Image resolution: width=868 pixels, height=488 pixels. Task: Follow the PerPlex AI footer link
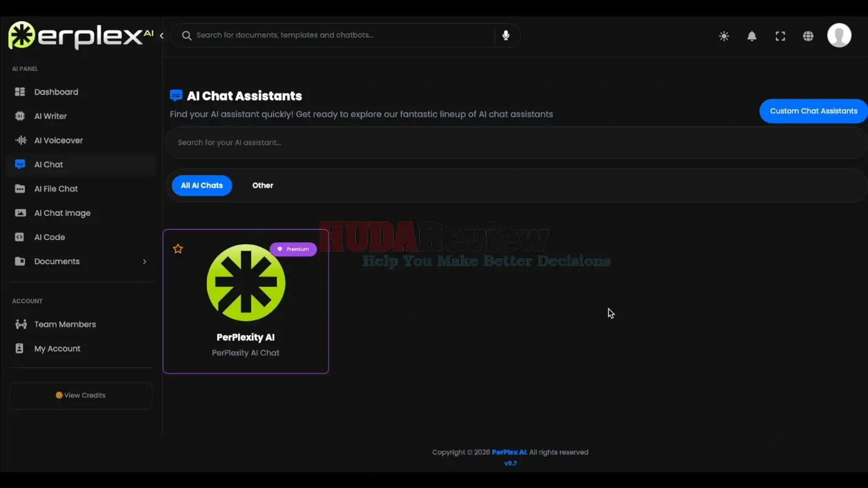coord(510,452)
